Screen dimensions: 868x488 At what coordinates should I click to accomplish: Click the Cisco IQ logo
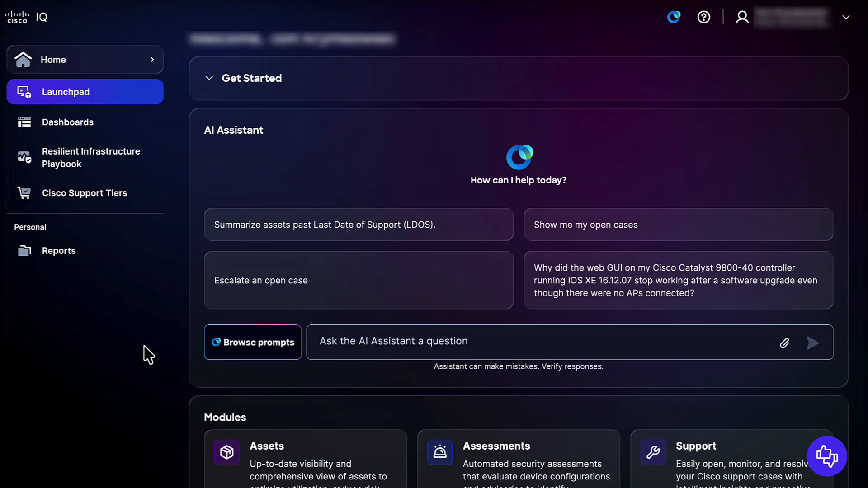click(26, 17)
